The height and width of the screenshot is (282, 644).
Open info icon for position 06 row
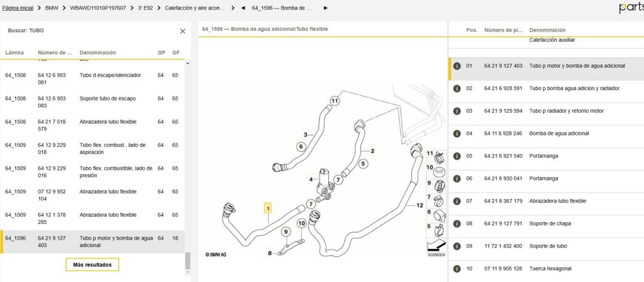pos(456,179)
